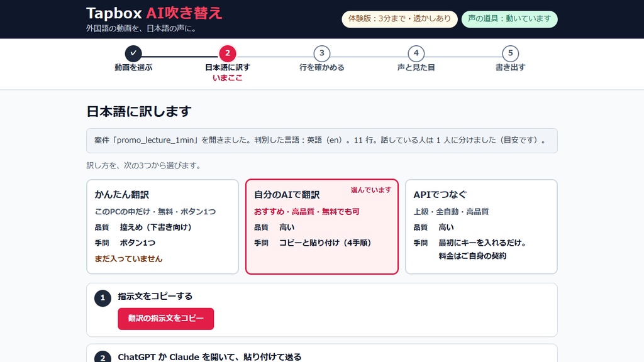Click the 声の道具：動いています status badge
Screen dimensions: 644x362
(x=509, y=19)
